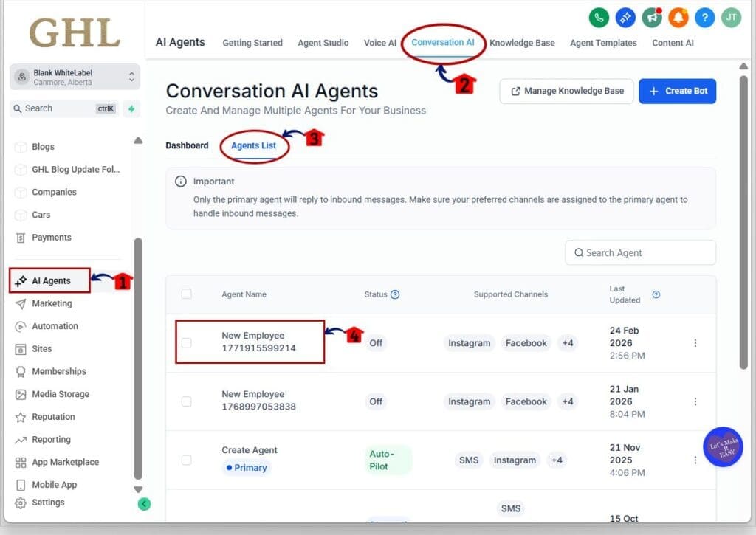This screenshot has height=535, width=756.
Task: View announcements via the megaphone icon
Action: [x=652, y=17]
